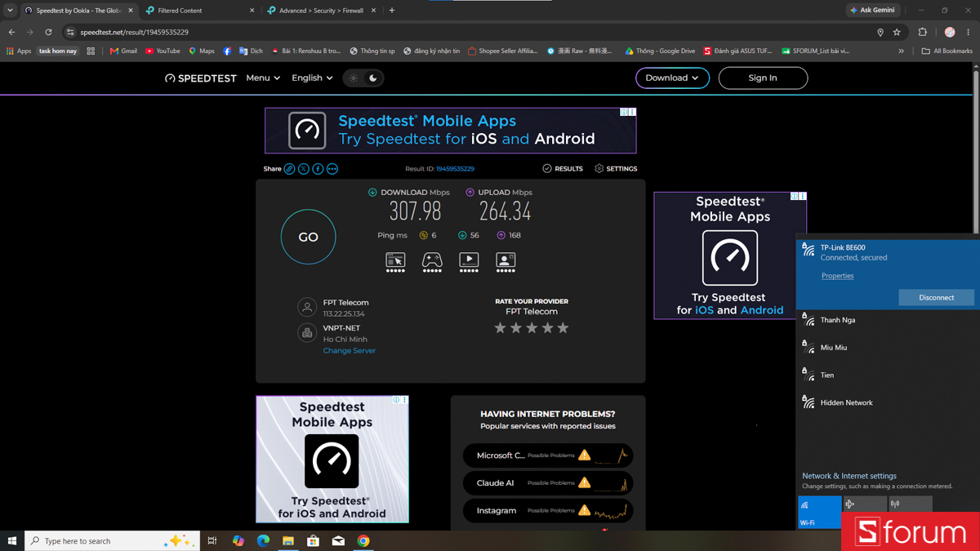
Task: Click the online gaming controller icon
Action: 432,262
